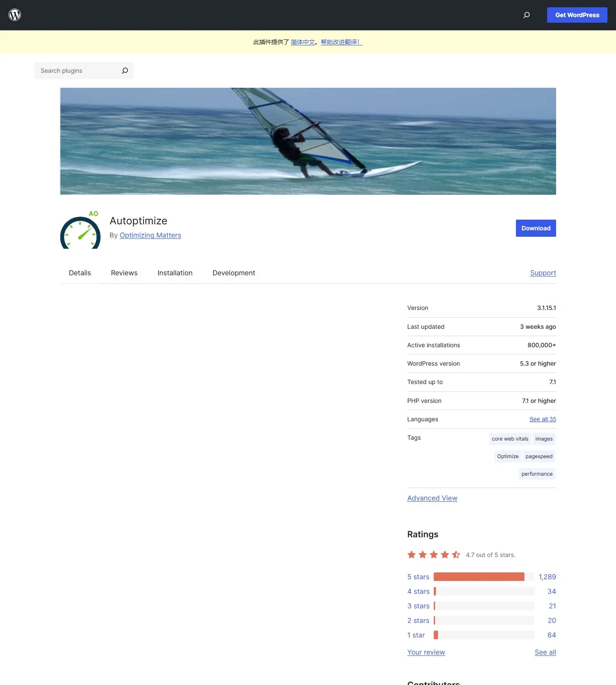Filter reviews by 1 star
This screenshot has height=685, width=616.
(416, 635)
